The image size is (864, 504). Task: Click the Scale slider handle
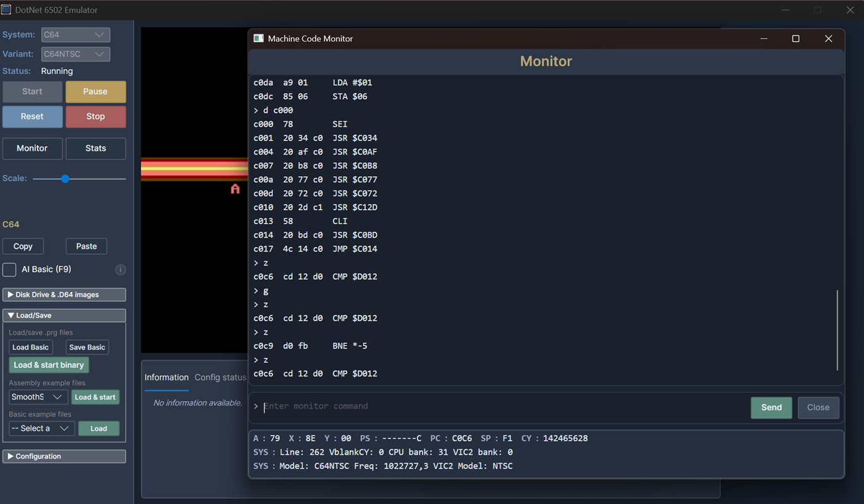click(65, 179)
